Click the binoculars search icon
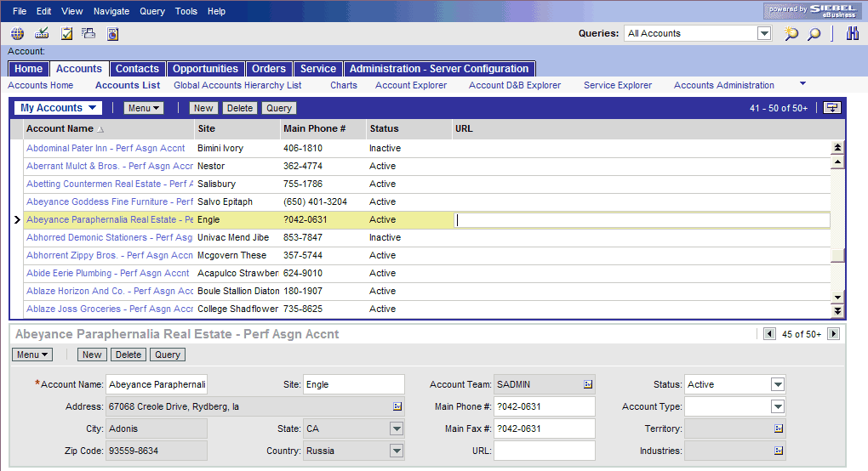Image resolution: width=868 pixels, height=471 pixels. point(853,33)
